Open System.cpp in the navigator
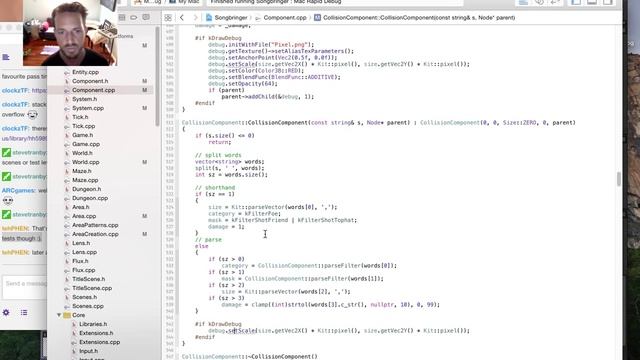Image resolution: width=640 pixels, height=360 pixels. point(88,108)
